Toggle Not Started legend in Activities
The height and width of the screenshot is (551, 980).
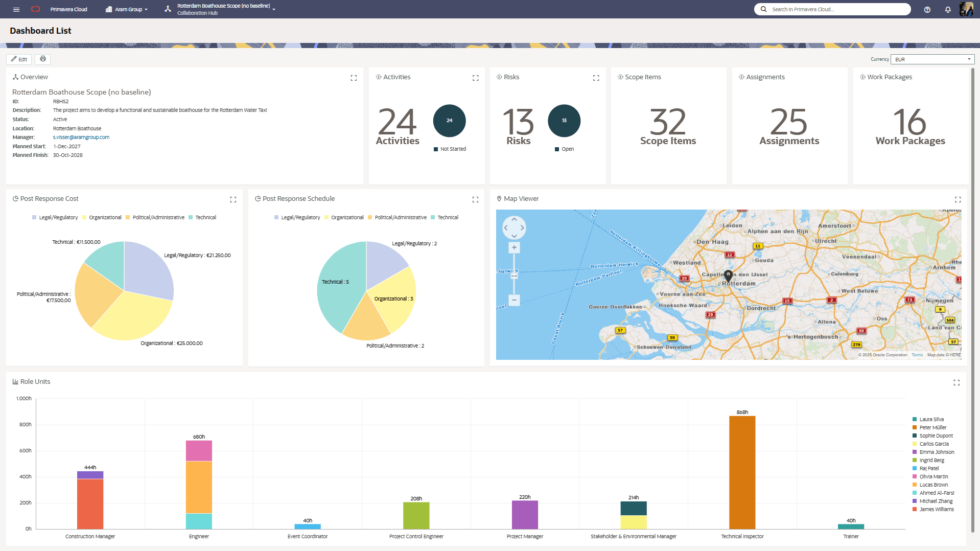[x=450, y=149]
